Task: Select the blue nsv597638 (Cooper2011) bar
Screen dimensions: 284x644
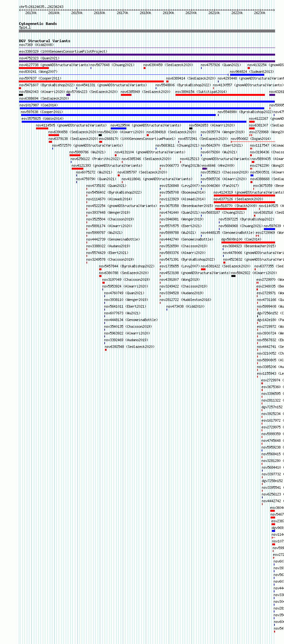Action: coord(118,115)
